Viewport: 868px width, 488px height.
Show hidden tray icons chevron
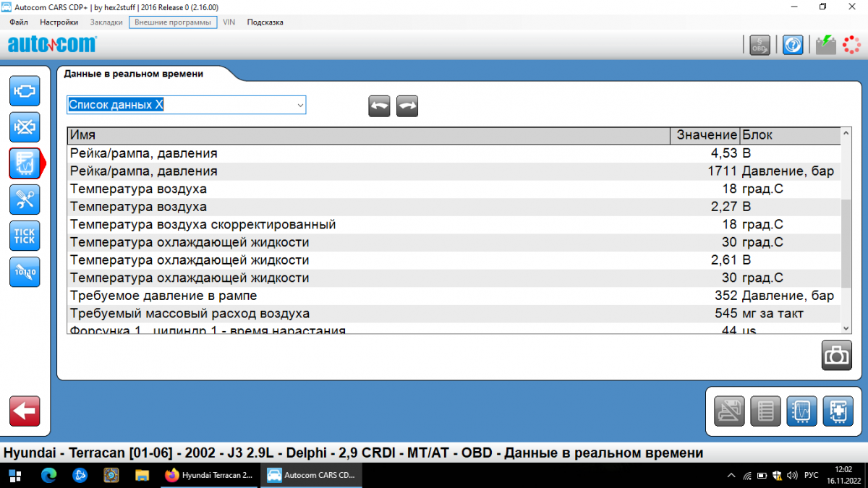pyautogui.click(x=730, y=475)
